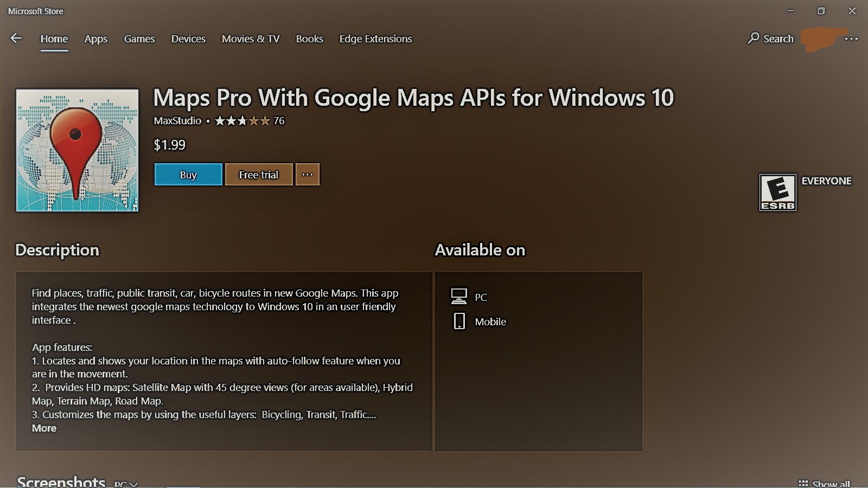Open the Home tab
This screenshot has width=868, height=488.
point(54,39)
